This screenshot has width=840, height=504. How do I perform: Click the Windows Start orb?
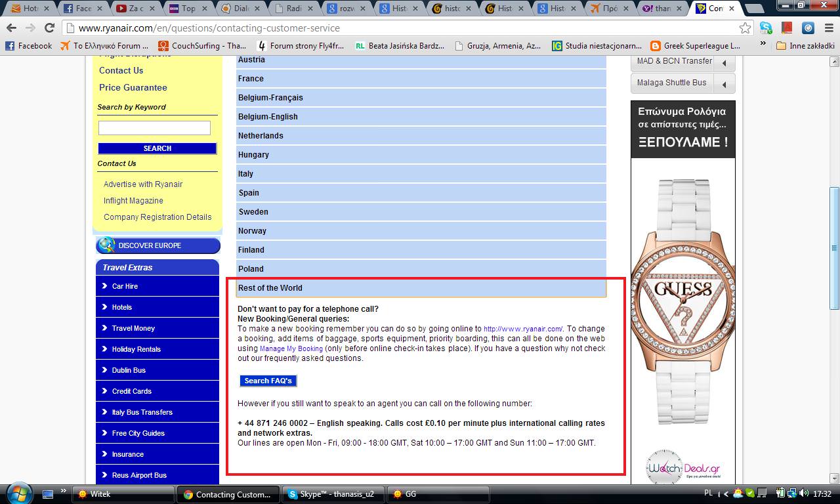[18, 493]
